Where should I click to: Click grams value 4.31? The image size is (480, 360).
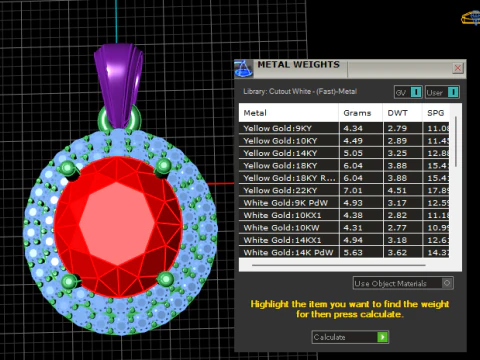click(x=353, y=228)
